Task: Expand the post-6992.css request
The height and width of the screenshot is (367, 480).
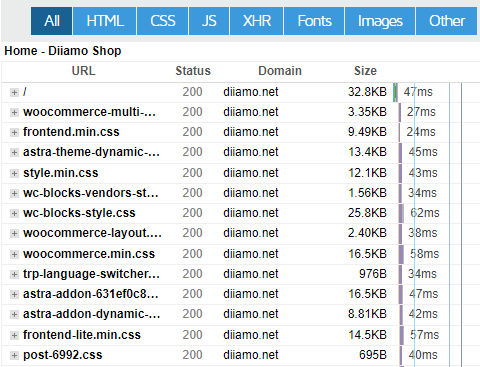Action: click(x=14, y=355)
